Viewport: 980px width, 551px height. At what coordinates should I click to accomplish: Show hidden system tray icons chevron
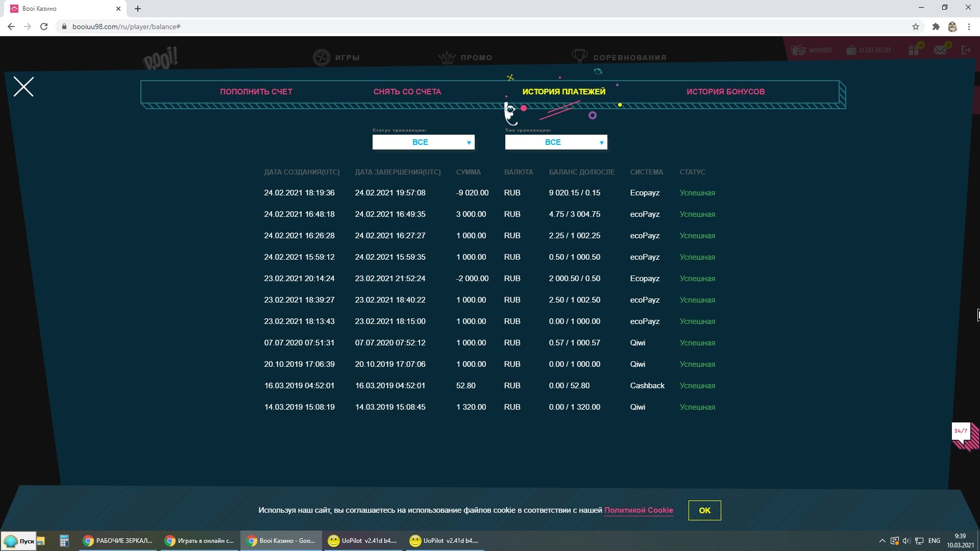[x=882, y=541]
